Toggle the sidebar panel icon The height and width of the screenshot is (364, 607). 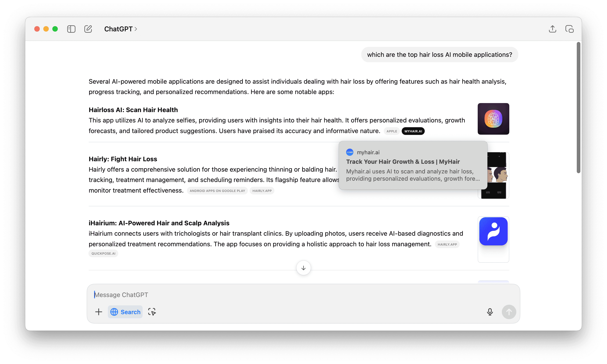pyautogui.click(x=71, y=29)
